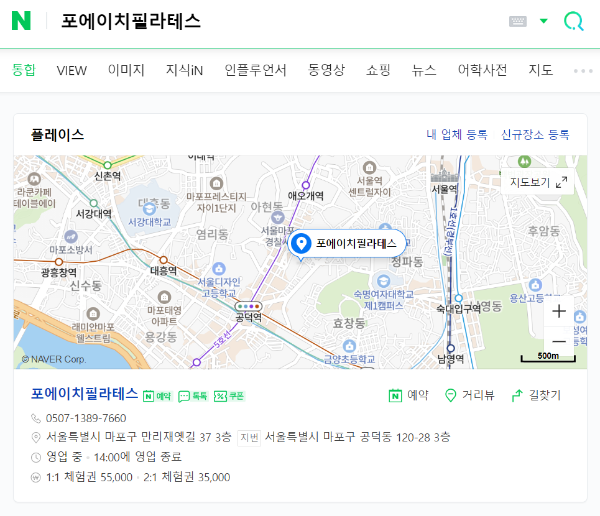Screen dimensions: 600x516
Task: Click the 톡톡 chat badge
Action: click(193, 396)
